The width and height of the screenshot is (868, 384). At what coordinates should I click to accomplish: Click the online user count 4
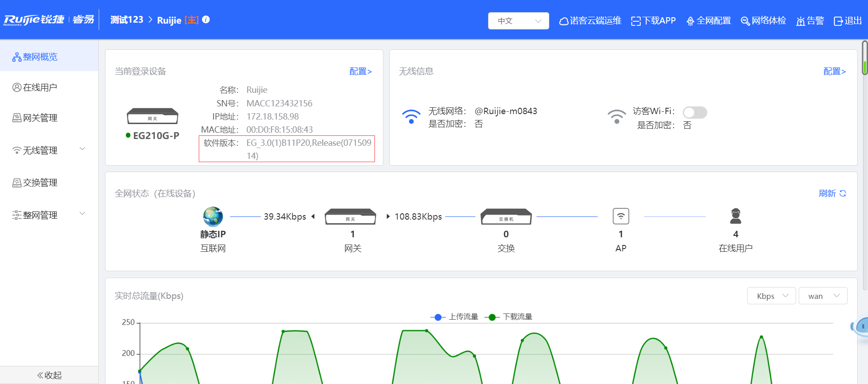tap(736, 234)
